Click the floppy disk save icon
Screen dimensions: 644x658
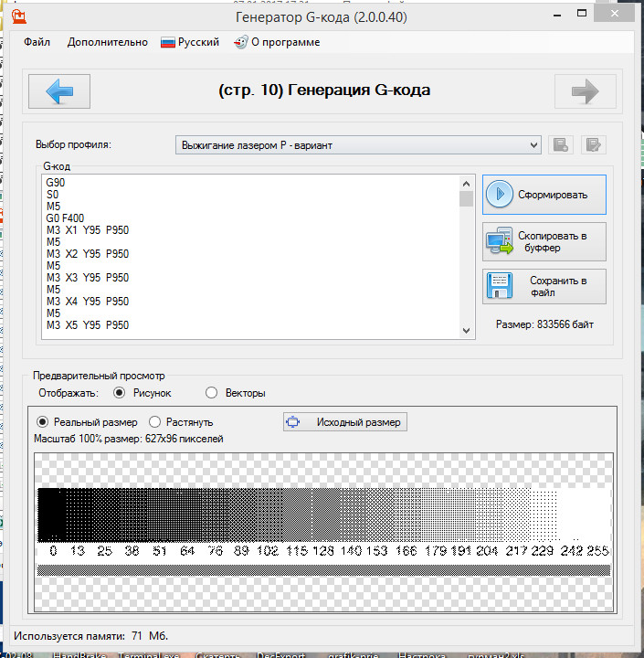pos(500,286)
